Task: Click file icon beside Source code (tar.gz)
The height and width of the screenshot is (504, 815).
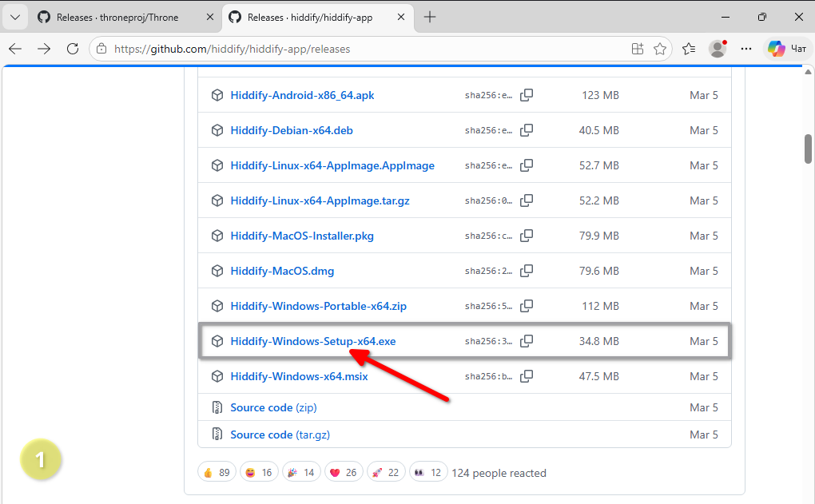Action: click(x=217, y=435)
